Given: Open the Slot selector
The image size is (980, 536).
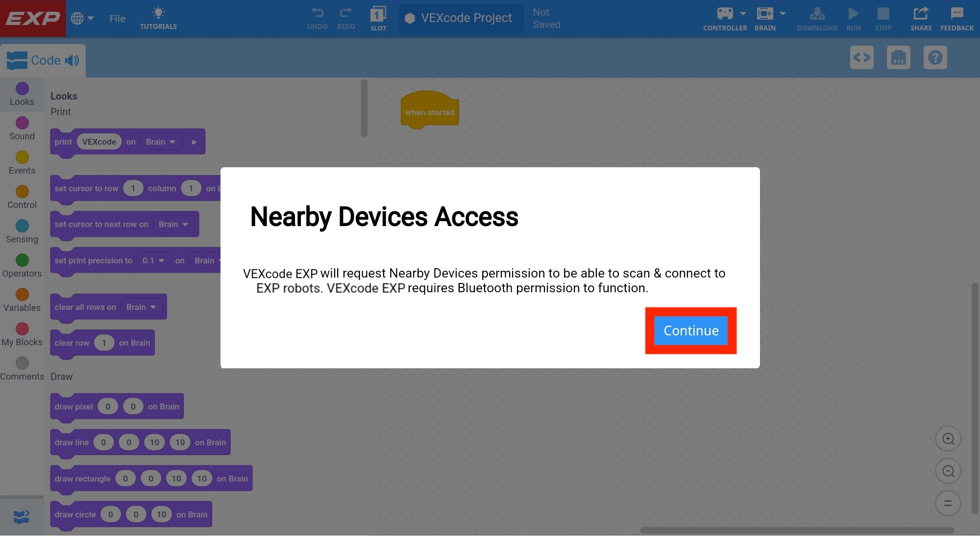Looking at the screenshot, I should pos(378,18).
